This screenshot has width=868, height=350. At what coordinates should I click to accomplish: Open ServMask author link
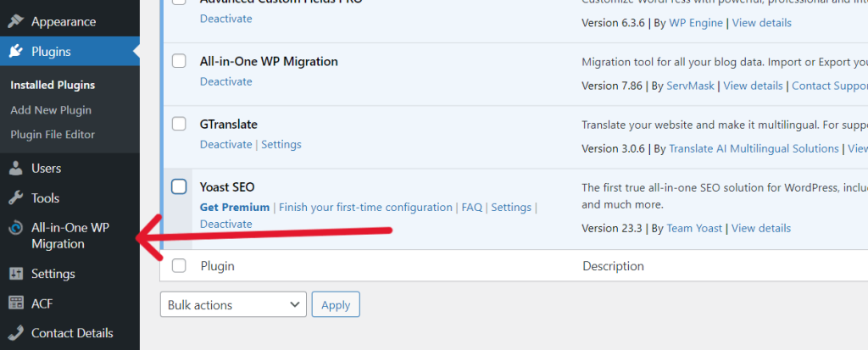coord(690,86)
